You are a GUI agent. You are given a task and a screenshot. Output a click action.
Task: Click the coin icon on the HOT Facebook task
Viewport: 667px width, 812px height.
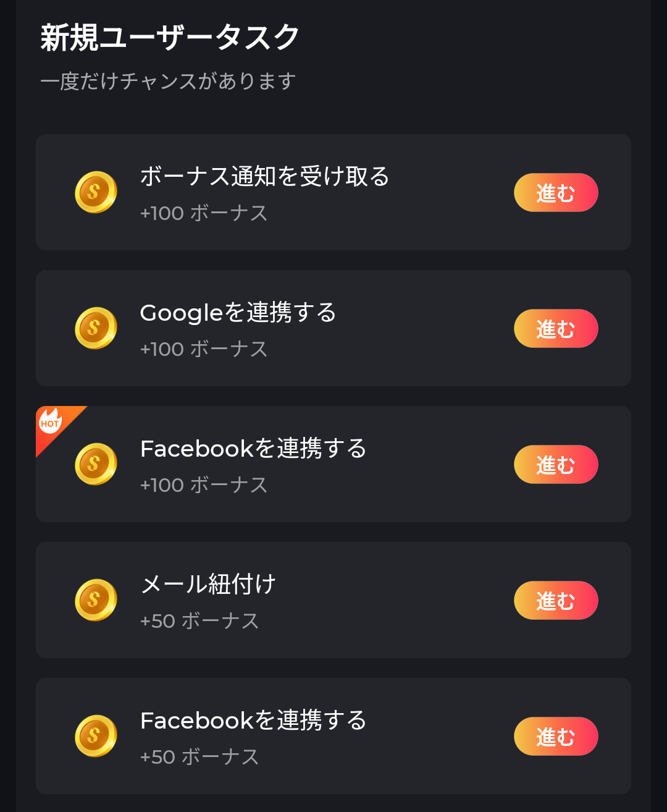pos(96,464)
